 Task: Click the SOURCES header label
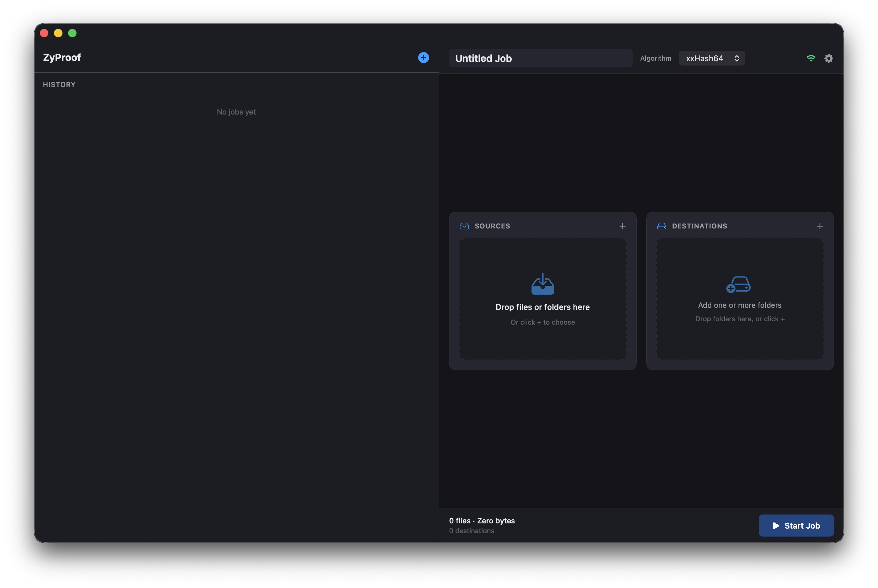(492, 226)
